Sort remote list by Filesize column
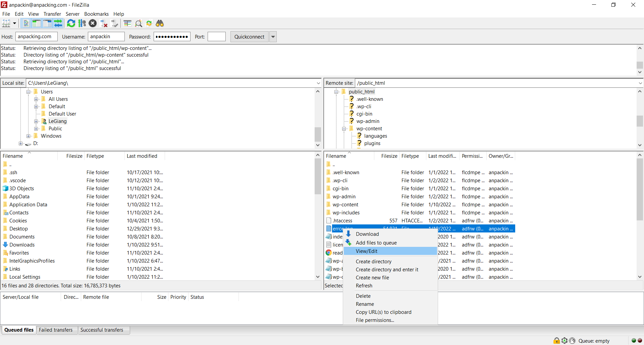 [387, 156]
